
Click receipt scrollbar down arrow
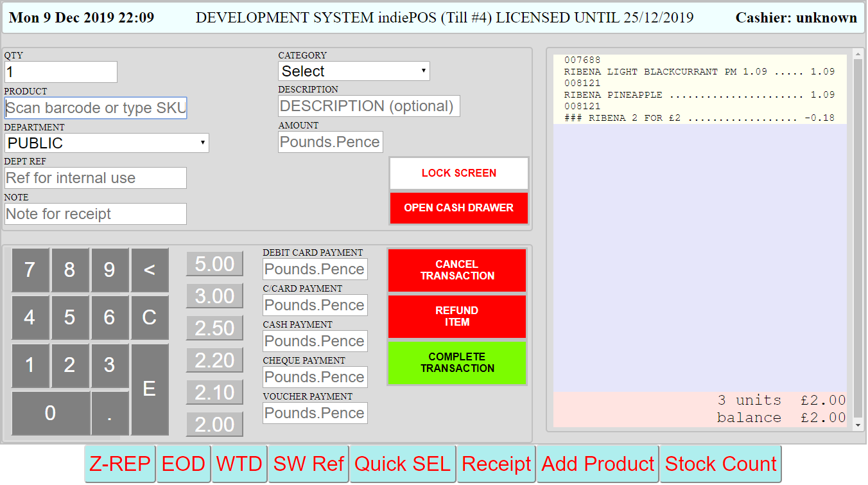coord(858,425)
